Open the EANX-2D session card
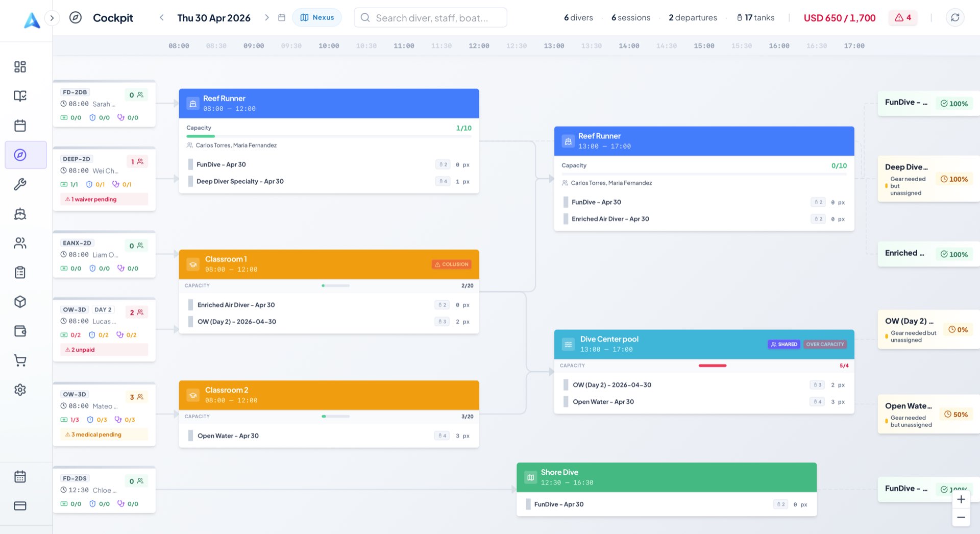The height and width of the screenshot is (534, 980). tap(104, 255)
